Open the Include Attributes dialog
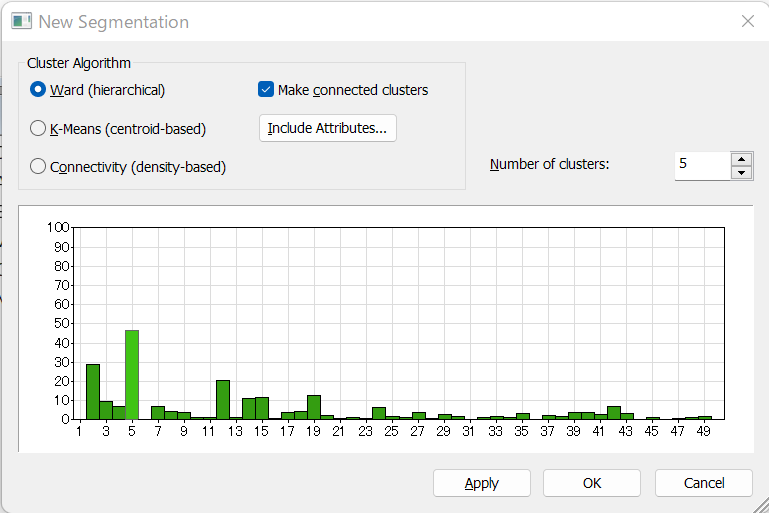Image resolution: width=769 pixels, height=513 pixels. tap(328, 128)
